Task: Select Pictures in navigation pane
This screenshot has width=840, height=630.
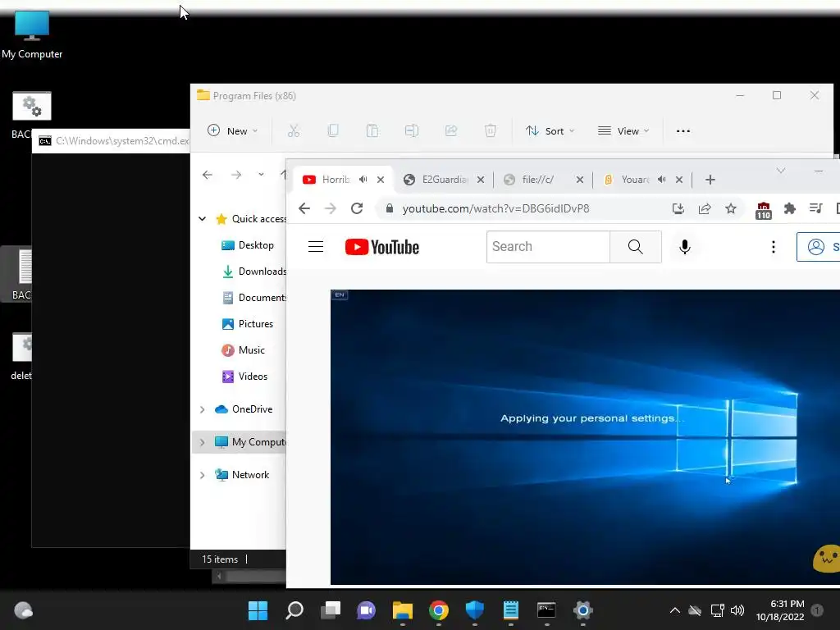Action: 248,323
